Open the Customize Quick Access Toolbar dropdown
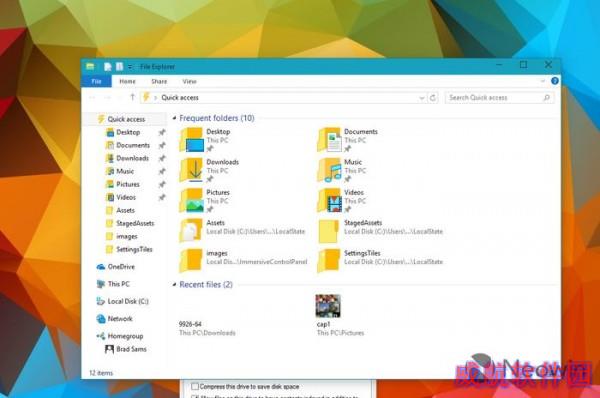The image size is (600, 398). tap(130, 67)
